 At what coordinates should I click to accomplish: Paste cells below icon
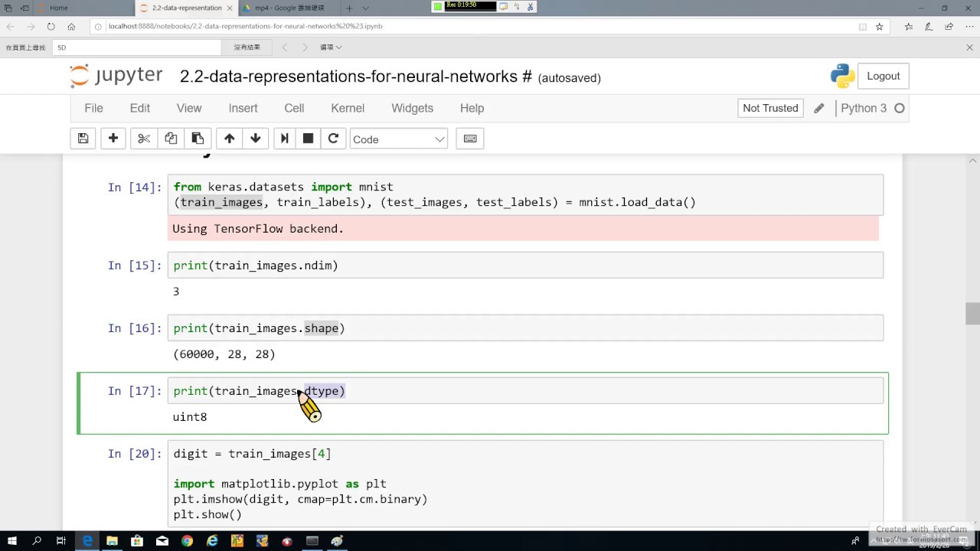click(x=198, y=139)
